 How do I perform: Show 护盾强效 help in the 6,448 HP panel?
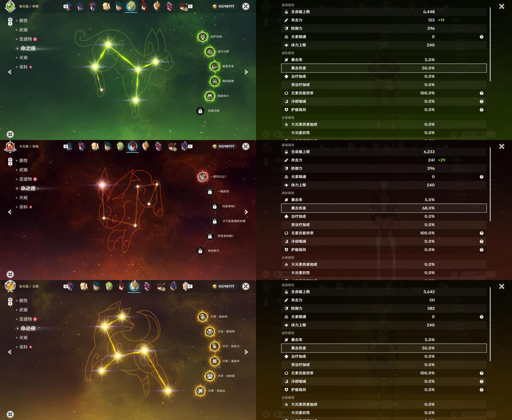(x=481, y=110)
